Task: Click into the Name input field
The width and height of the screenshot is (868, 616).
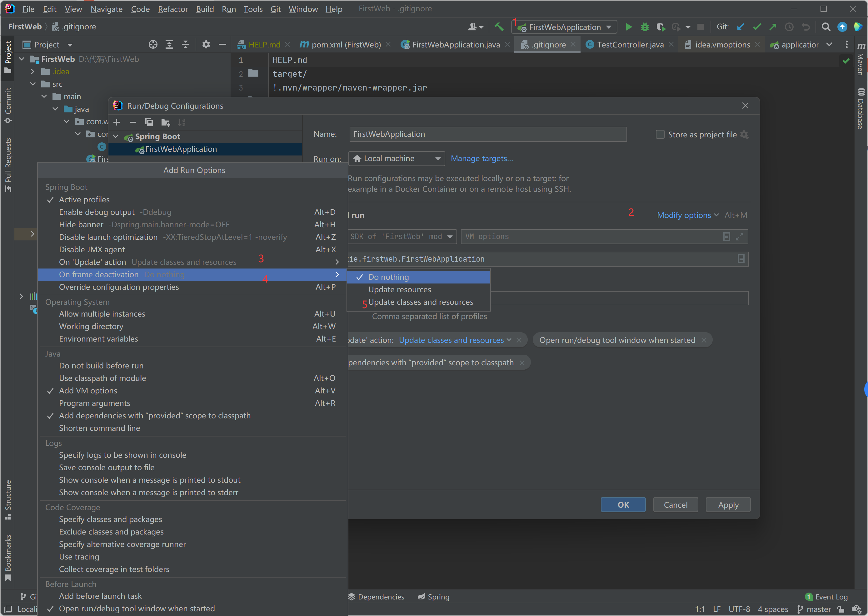Action: (x=488, y=134)
